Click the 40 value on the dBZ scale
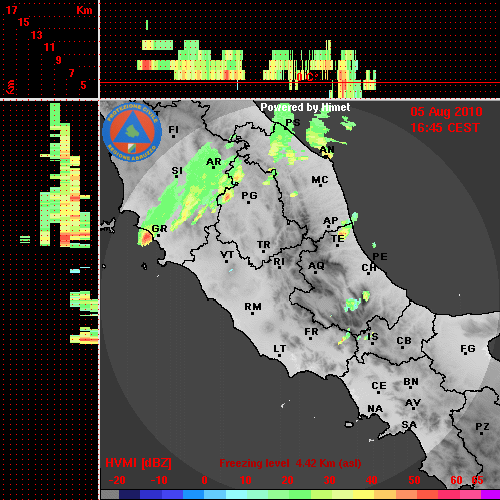500x500 pixels. pyautogui.click(x=372, y=480)
